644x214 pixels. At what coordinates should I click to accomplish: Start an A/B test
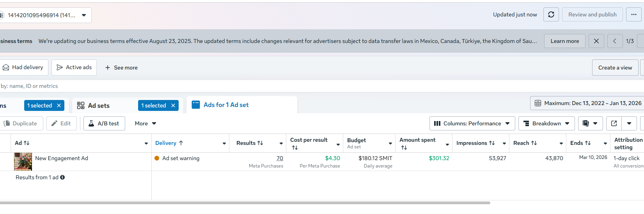pos(104,123)
